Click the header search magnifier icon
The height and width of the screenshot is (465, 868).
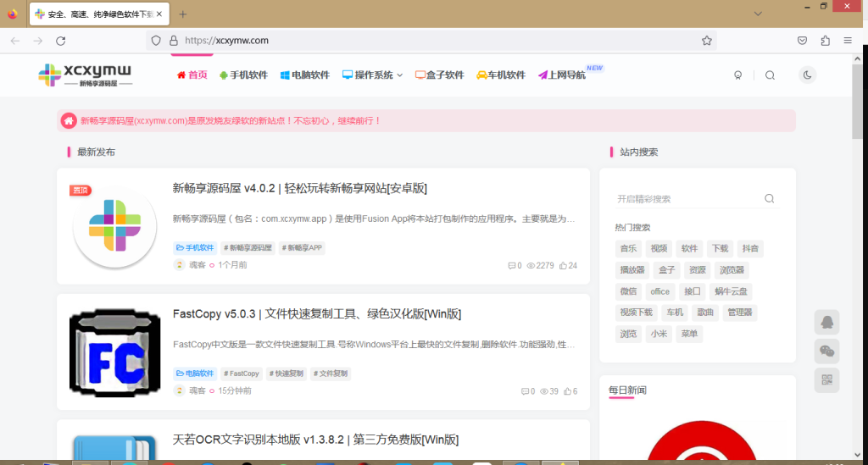tap(770, 75)
